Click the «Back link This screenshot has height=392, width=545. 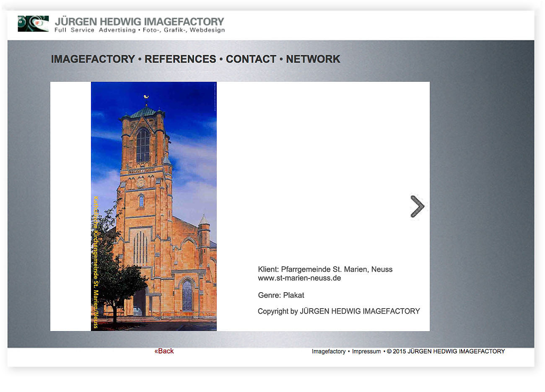pos(164,351)
